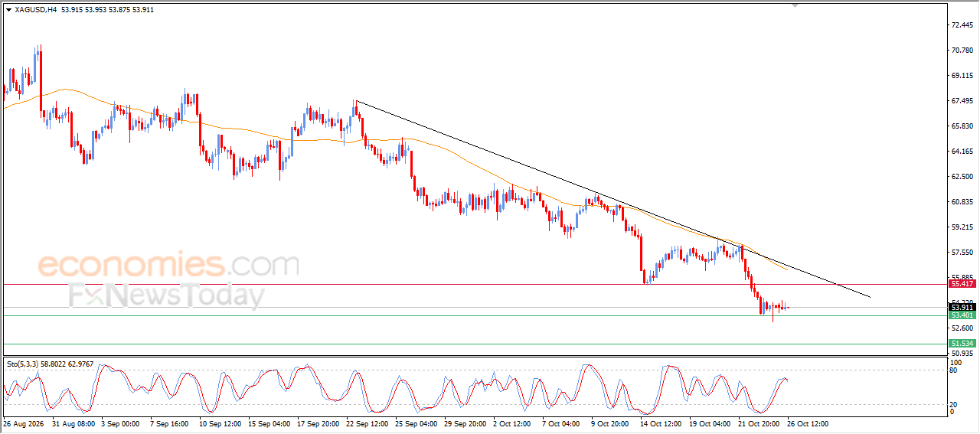Click the XAGUSD,H4 symbol title
980x434 pixels.
click(x=35, y=10)
